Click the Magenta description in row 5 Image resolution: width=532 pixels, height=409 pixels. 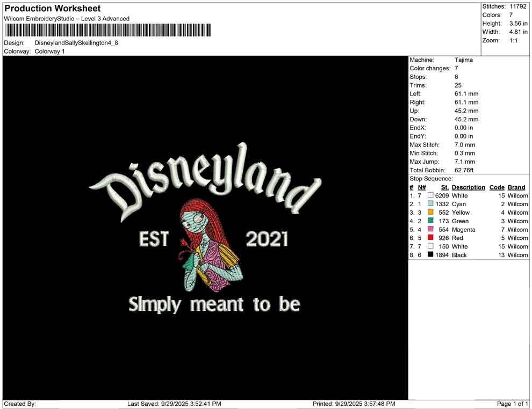tap(463, 229)
